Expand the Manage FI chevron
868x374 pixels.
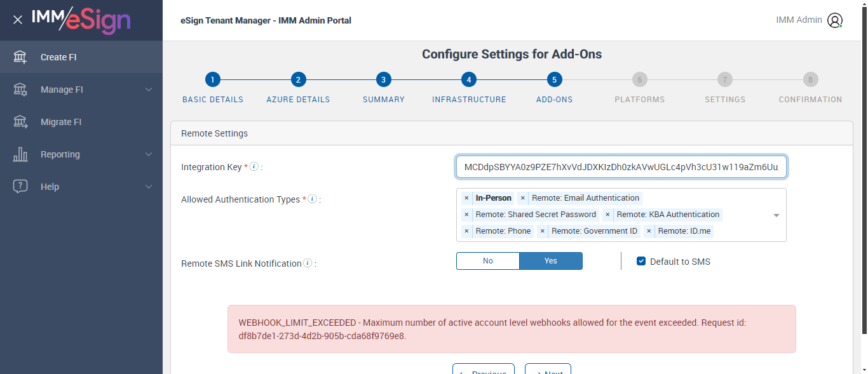(149, 90)
